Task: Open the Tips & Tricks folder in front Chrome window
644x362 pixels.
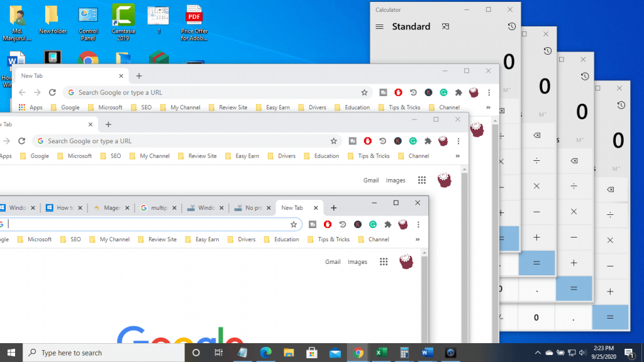Action: coord(328,239)
